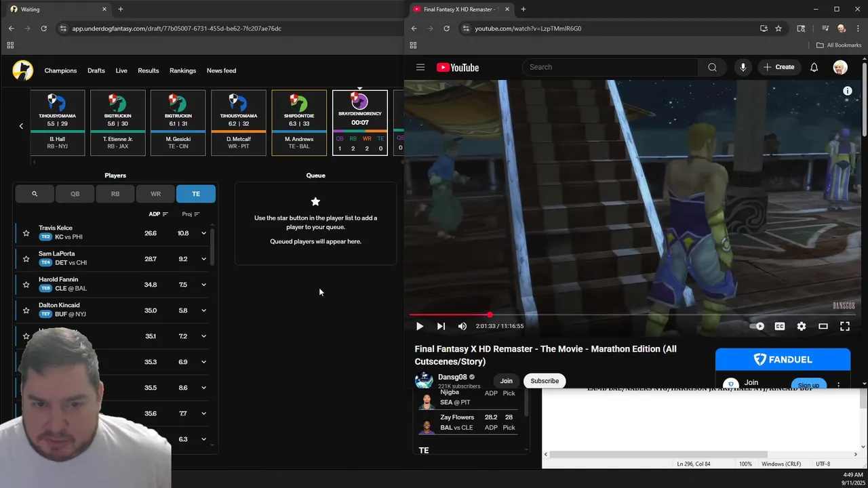
Task: Star Dalton Kincaid to queue
Action: click(x=26, y=310)
